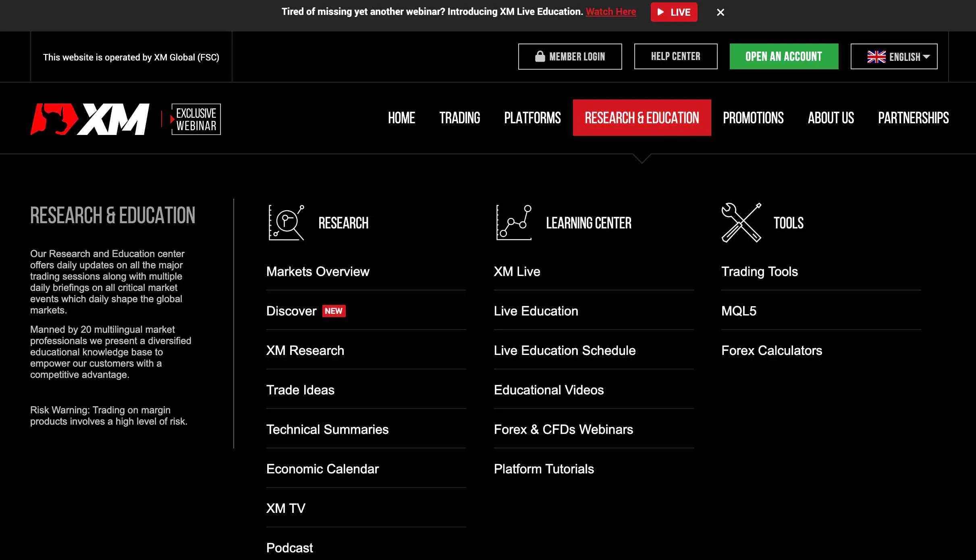Screen dimensions: 976x560
Task: Click the Research magnifier chart icon
Action: (287, 222)
